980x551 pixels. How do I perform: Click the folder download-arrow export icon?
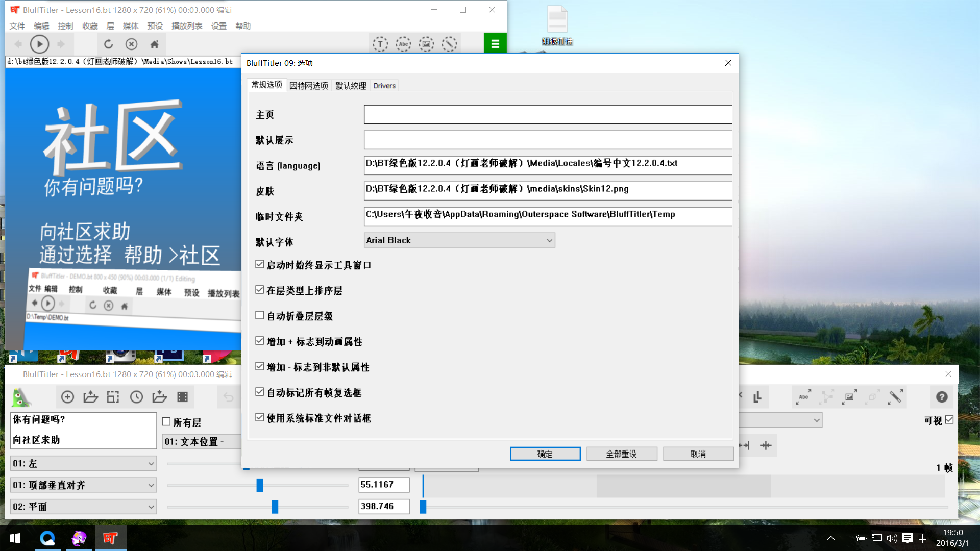coord(159,397)
